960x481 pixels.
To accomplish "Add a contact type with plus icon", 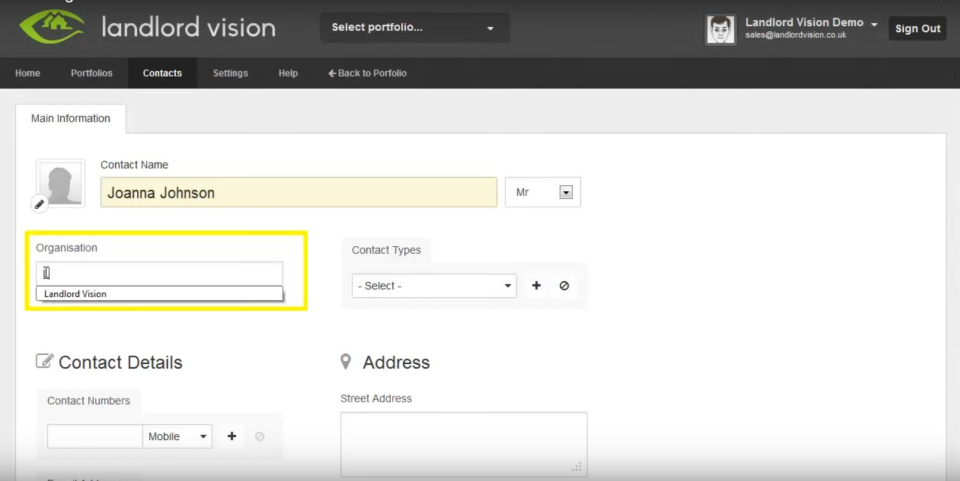I will pyautogui.click(x=536, y=286).
